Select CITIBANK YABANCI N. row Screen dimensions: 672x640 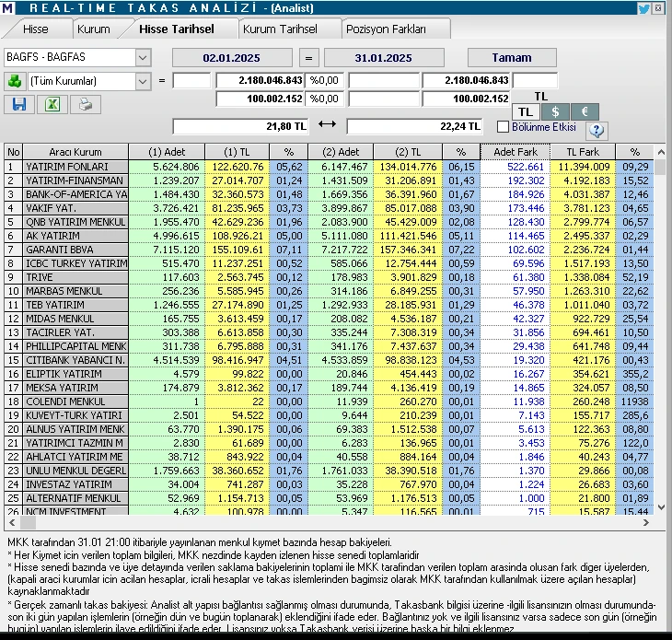[x=329, y=360]
